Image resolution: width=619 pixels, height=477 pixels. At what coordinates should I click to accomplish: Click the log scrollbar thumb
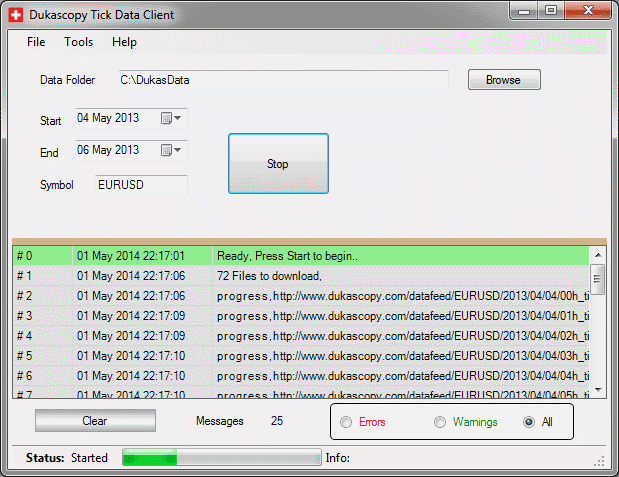click(597, 279)
